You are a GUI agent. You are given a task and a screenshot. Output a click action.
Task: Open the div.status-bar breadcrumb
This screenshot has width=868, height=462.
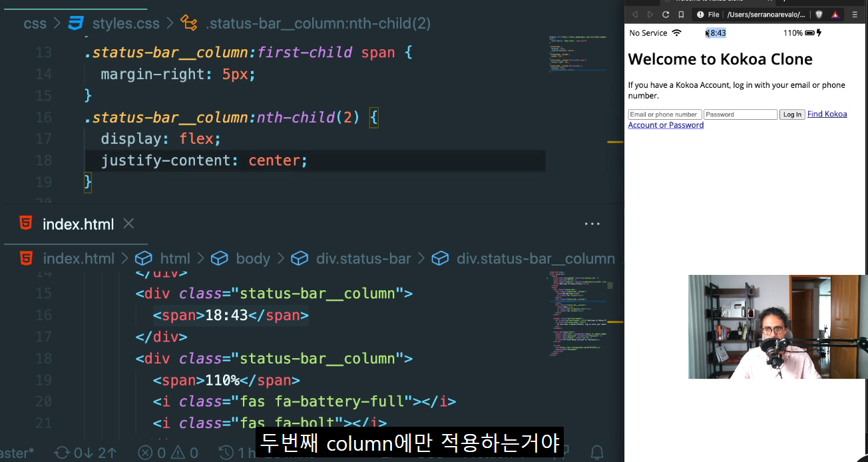click(363, 258)
